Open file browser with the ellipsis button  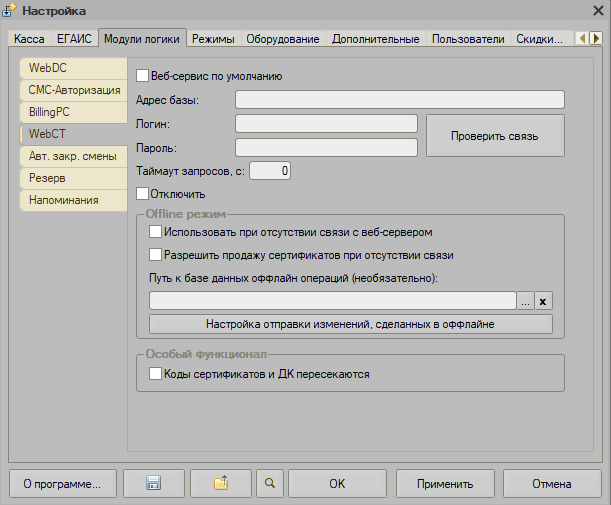(526, 301)
